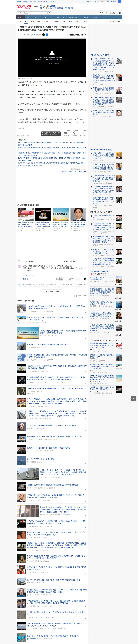Click the keyword search magnifier icon

tap(49, 13)
